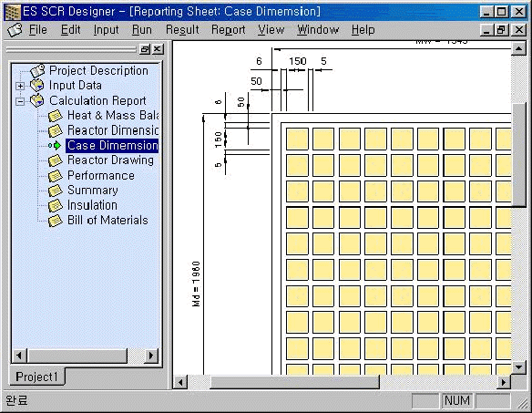Click the app icon in title bar
The width and height of the screenshot is (532, 413).
tap(13, 12)
